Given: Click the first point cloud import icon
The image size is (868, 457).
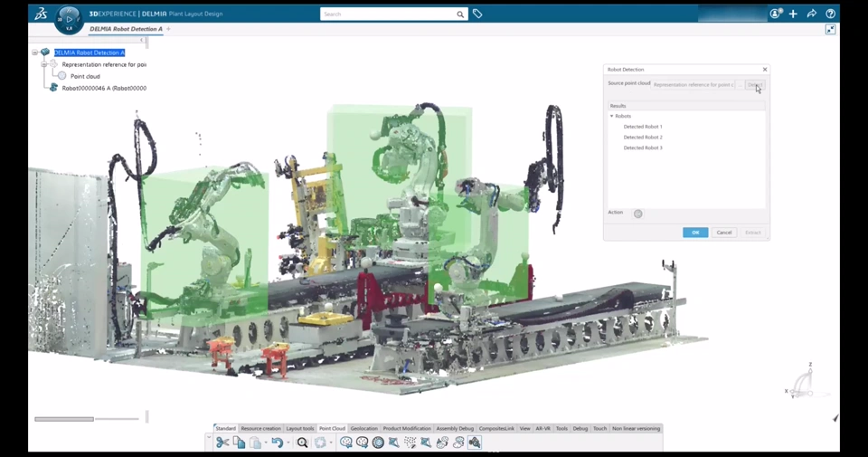Looking at the screenshot, I should [x=346, y=442].
